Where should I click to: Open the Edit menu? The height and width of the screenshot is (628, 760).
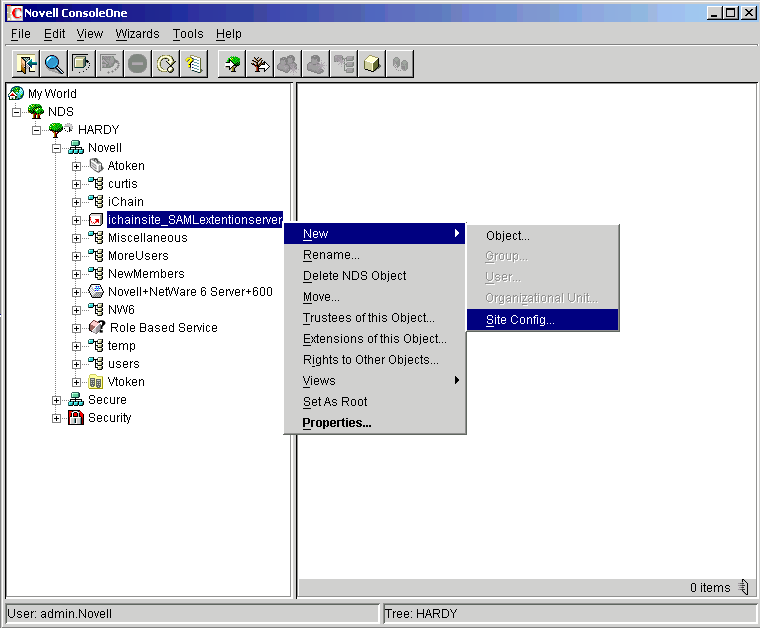tap(54, 33)
